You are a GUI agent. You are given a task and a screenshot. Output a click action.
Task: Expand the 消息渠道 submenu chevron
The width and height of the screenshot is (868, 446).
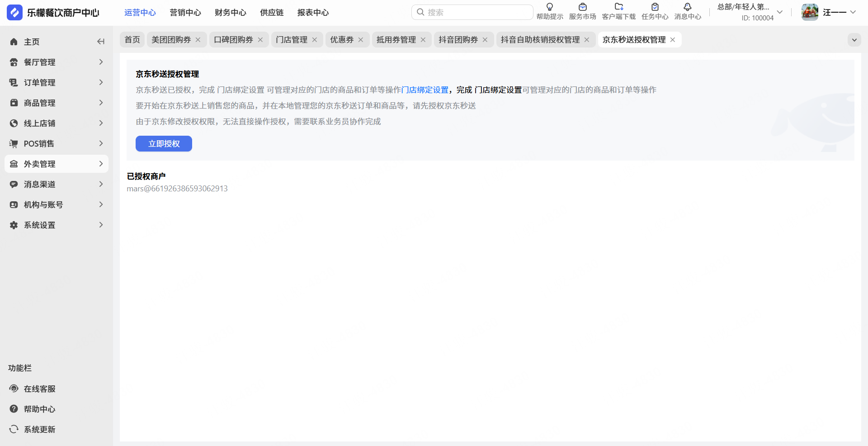(x=101, y=184)
